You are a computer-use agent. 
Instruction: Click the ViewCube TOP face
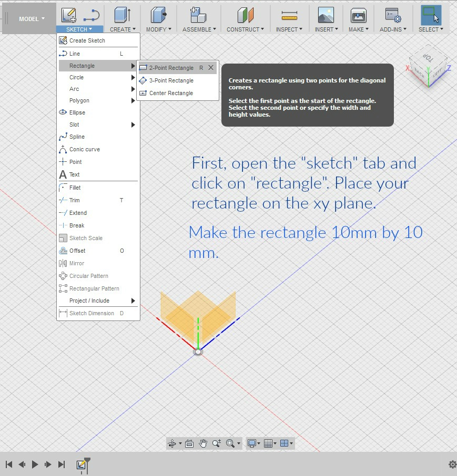[428, 59]
